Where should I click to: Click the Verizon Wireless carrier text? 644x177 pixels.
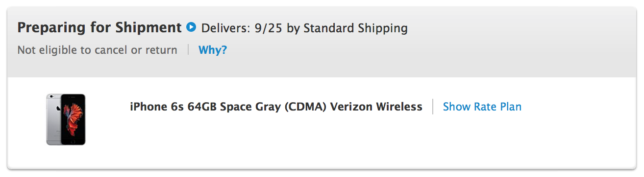pos(376,107)
